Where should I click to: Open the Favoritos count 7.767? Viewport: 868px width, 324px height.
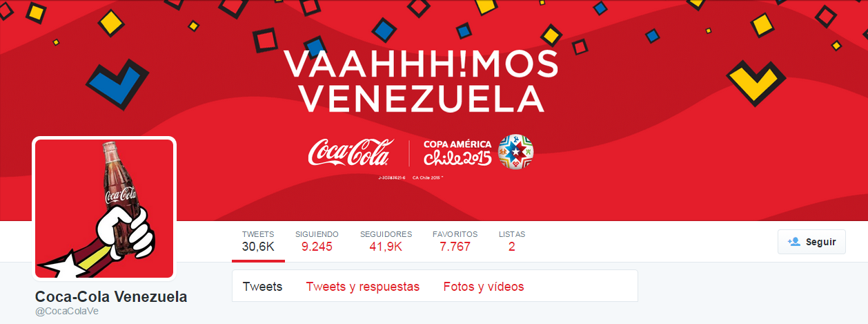pos(455,242)
